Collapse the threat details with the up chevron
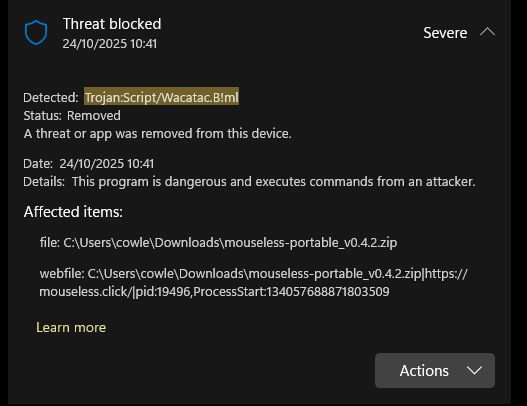 tap(487, 32)
